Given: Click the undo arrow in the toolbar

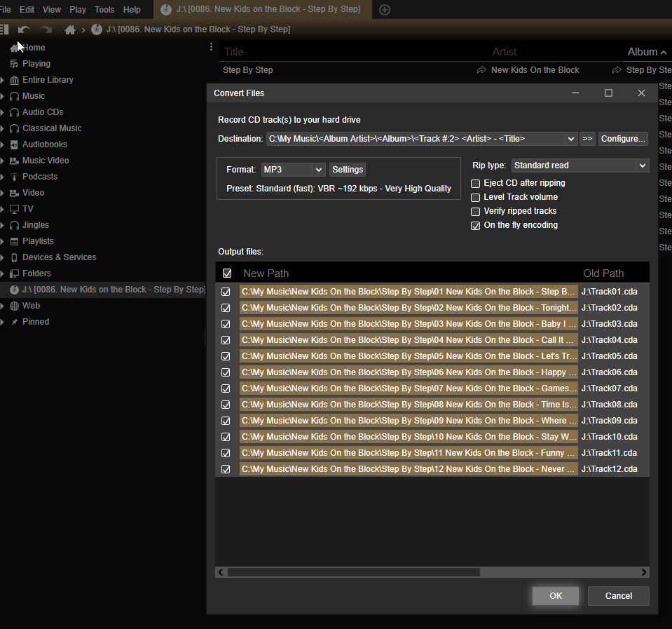Looking at the screenshot, I should tap(24, 29).
